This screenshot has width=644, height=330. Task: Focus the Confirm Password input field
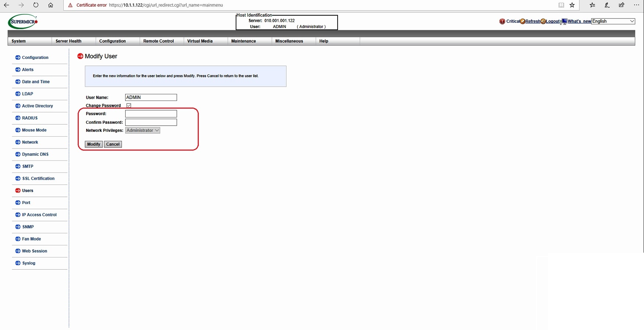point(151,122)
